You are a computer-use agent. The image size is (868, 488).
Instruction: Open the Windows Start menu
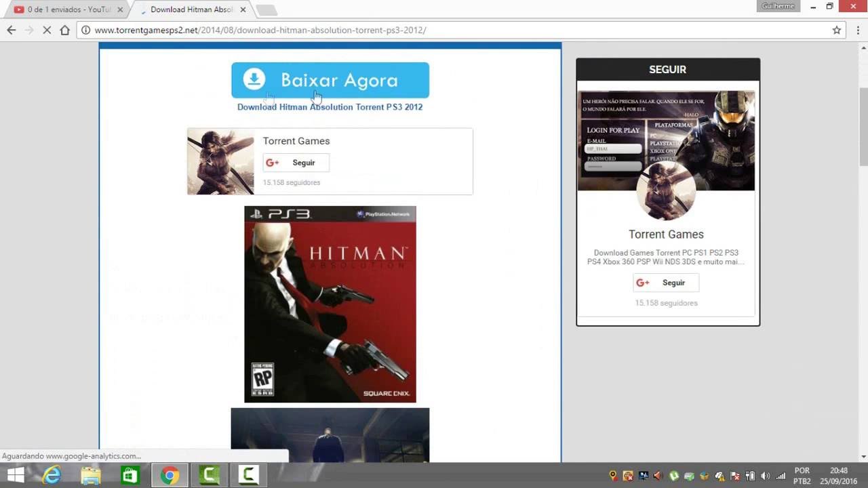click(x=15, y=475)
